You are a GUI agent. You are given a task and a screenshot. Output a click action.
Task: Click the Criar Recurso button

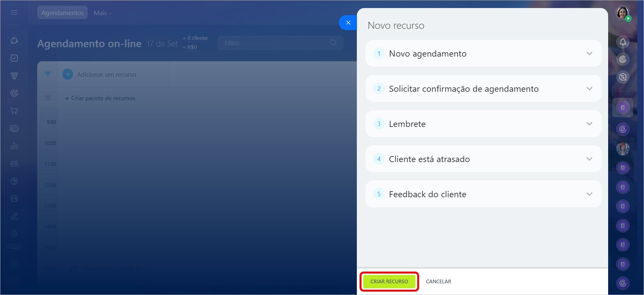coord(389,282)
